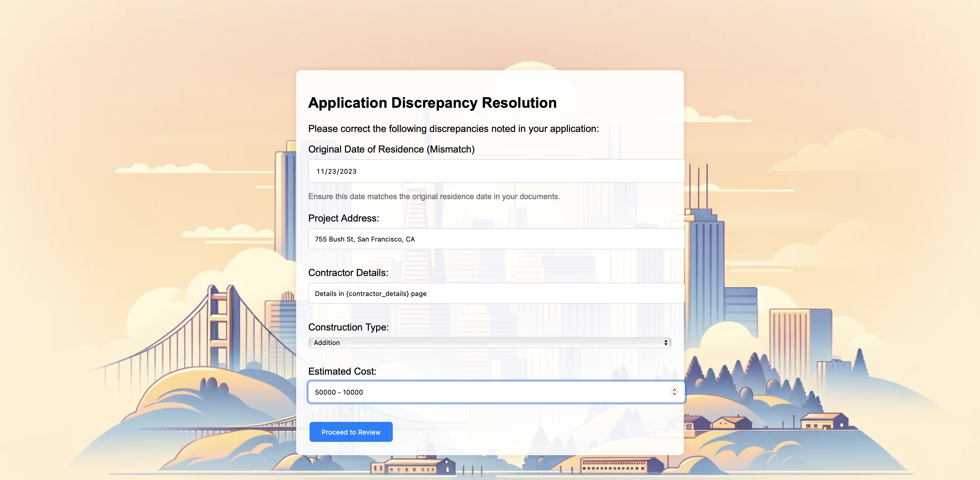Click the 'Ensure this date matches' helper text
The height and width of the screenshot is (480, 980).
[434, 196]
